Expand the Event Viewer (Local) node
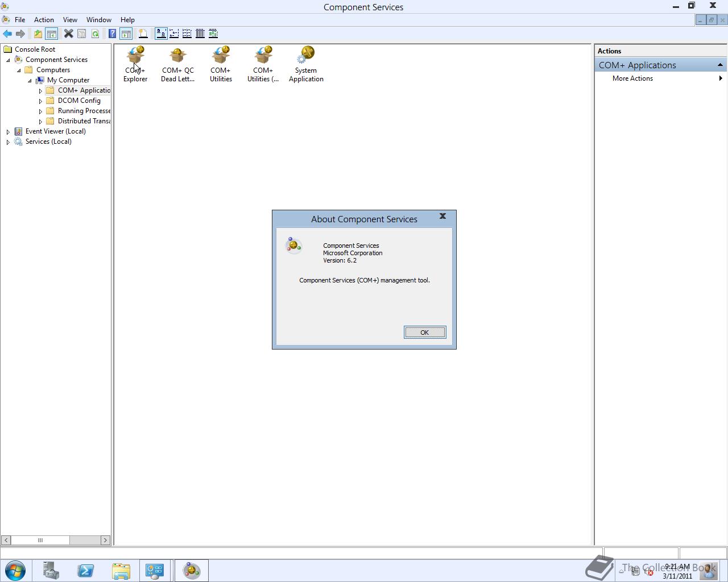Viewport: 728px width, 582px height. coord(8,132)
